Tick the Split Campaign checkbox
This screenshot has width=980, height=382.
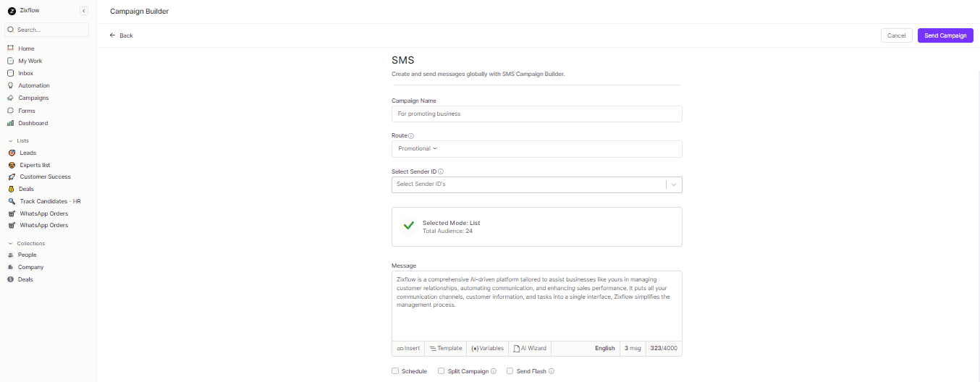point(442,371)
